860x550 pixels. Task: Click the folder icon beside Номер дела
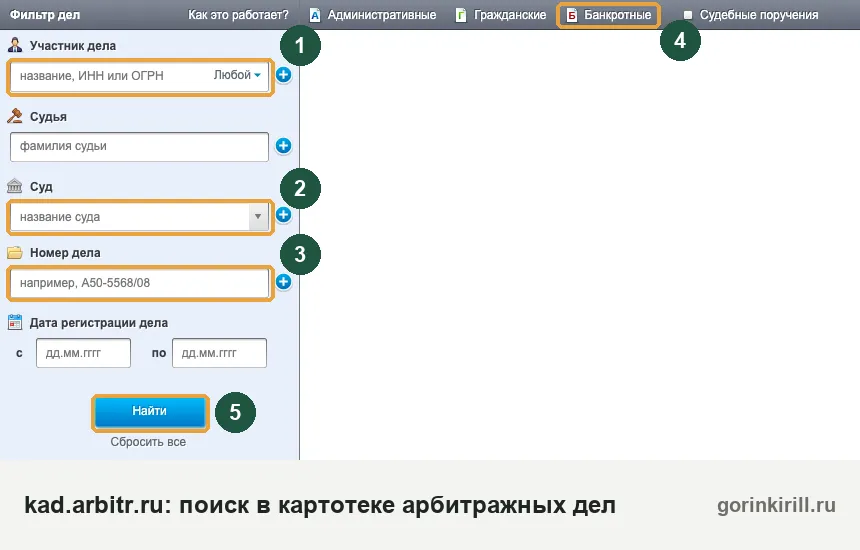(15, 252)
